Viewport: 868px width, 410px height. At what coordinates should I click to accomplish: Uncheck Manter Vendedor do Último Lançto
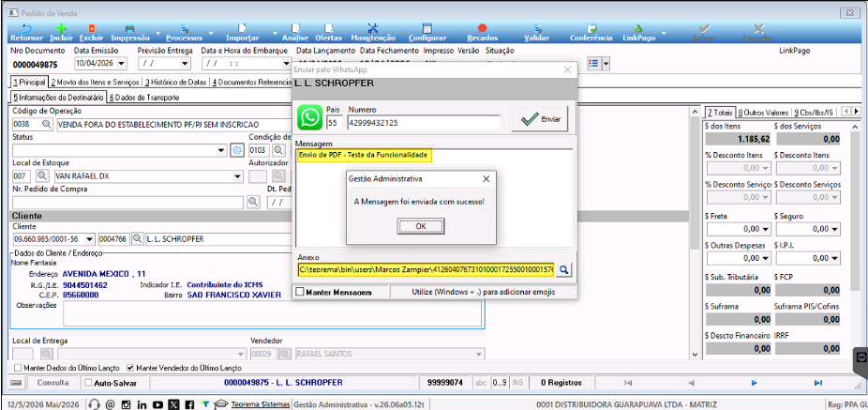point(130,368)
